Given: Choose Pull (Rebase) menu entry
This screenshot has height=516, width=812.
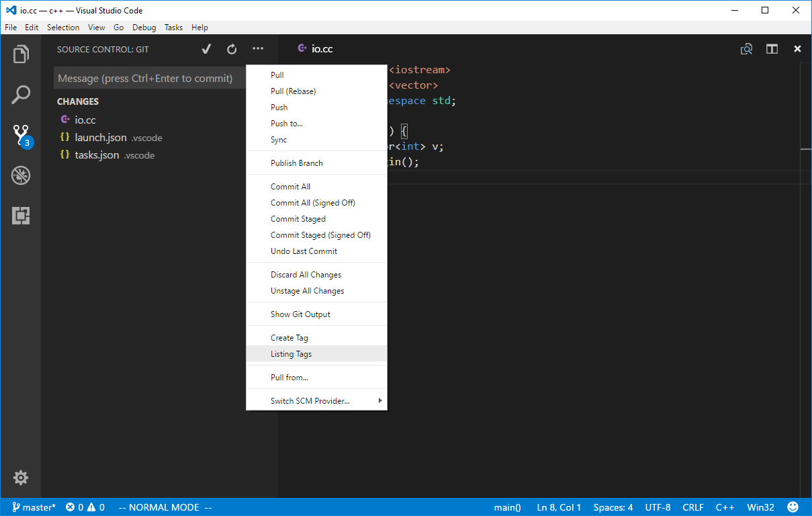Looking at the screenshot, I should click(x=316, y=91).
